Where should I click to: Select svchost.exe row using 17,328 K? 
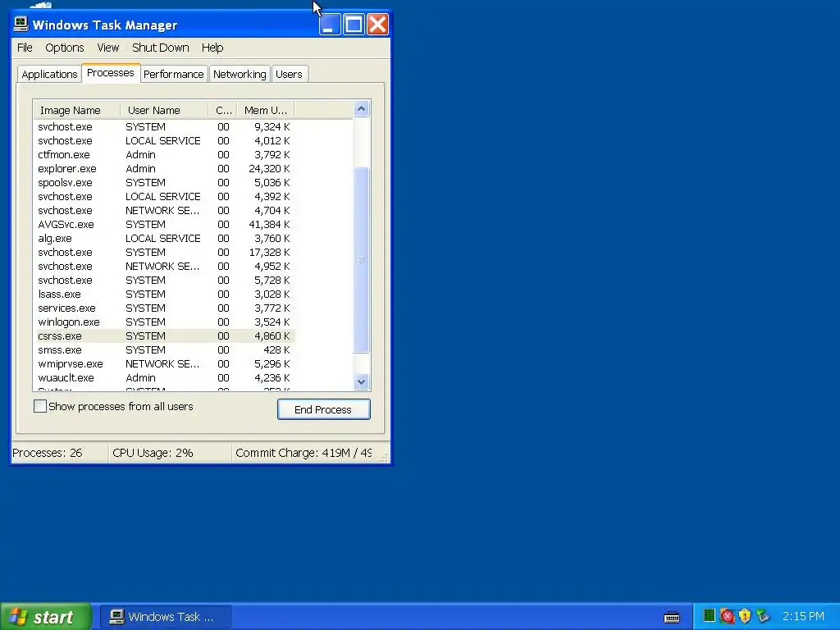pos(164,253)
